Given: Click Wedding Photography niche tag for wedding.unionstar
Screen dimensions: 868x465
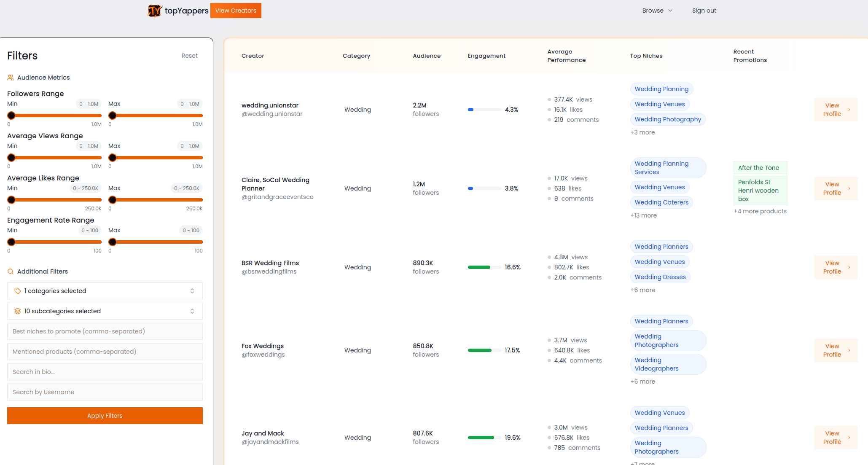Looking at the screenshot, I should [x=668, y=119].
